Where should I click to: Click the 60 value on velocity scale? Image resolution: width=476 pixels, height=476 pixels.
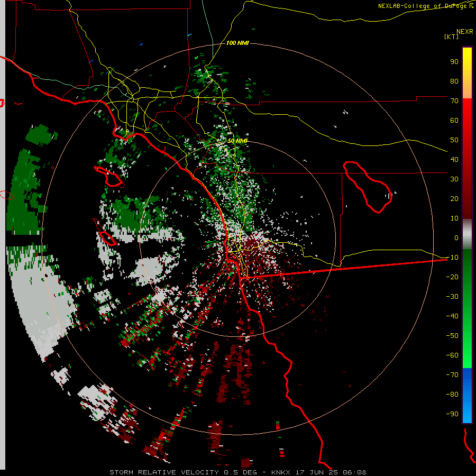coord(454,120)
